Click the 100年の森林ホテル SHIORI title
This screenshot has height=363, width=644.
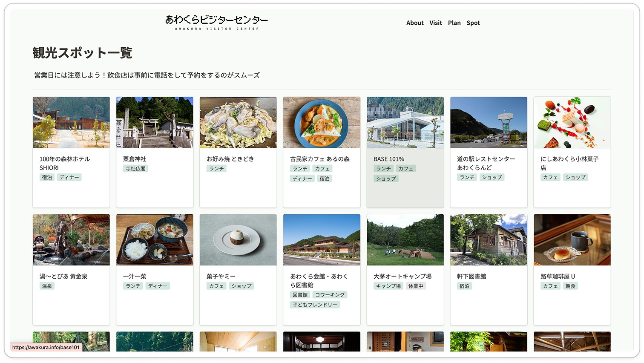pos(65,163)
